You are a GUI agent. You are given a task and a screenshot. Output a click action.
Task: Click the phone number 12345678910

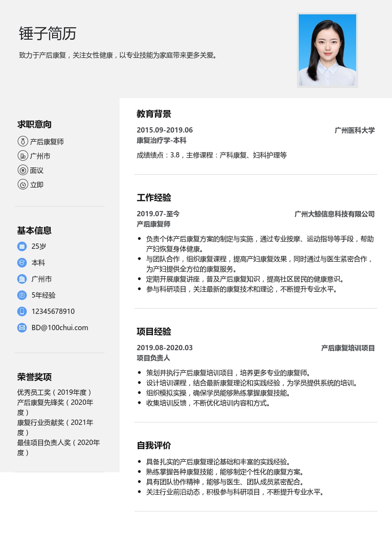pos(52,311)
